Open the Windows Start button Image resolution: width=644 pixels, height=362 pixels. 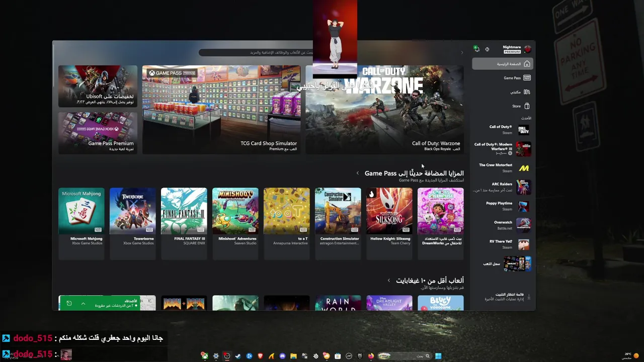[x=438, y=356]
